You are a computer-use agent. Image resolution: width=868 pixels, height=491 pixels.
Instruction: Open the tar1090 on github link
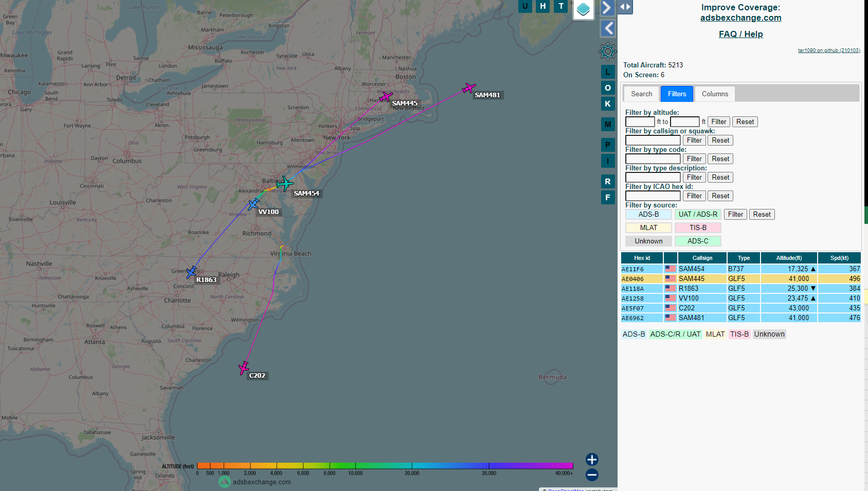pyautogui.click(x=829, y=50)
